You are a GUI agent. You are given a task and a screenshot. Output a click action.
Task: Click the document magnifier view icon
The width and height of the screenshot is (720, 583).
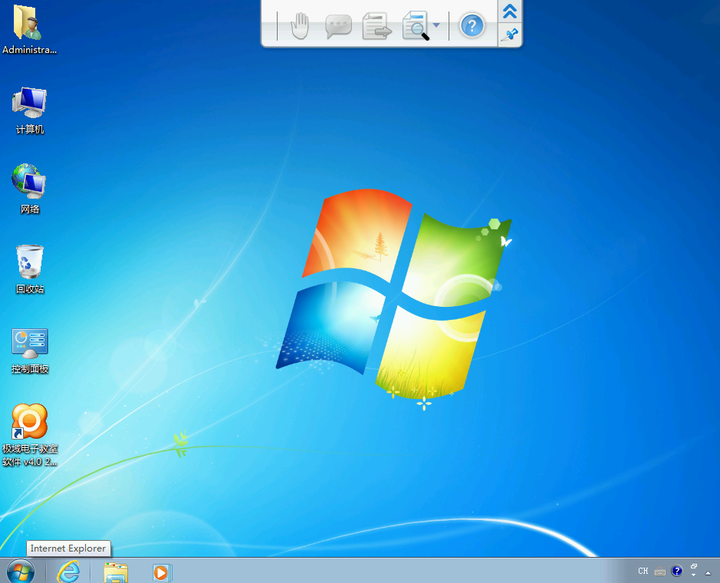415,26
